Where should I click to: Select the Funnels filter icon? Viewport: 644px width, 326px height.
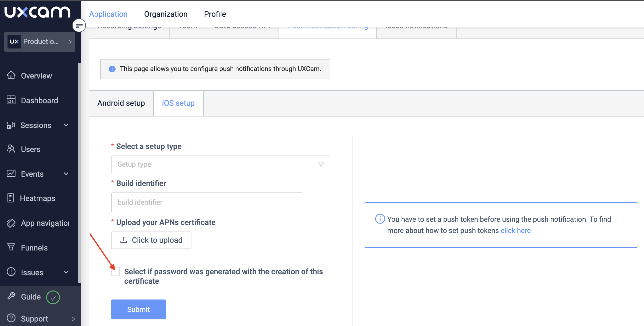[11, 247]
